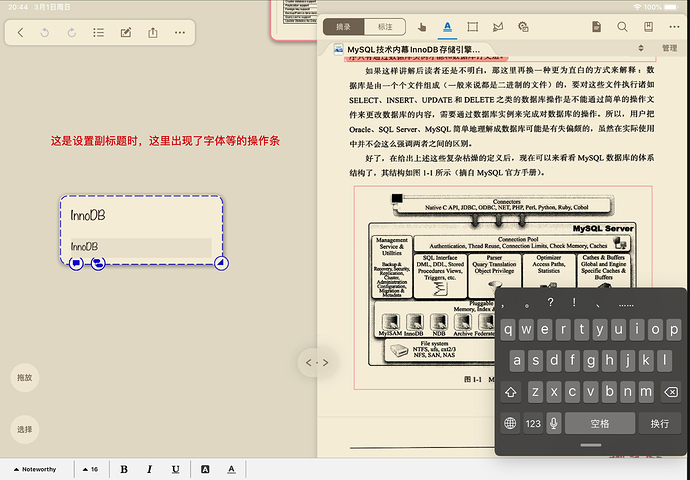The width and height of the screenshot is (690, 480).
Task: Tap the l key on keyboard
Action: (664, 360)
